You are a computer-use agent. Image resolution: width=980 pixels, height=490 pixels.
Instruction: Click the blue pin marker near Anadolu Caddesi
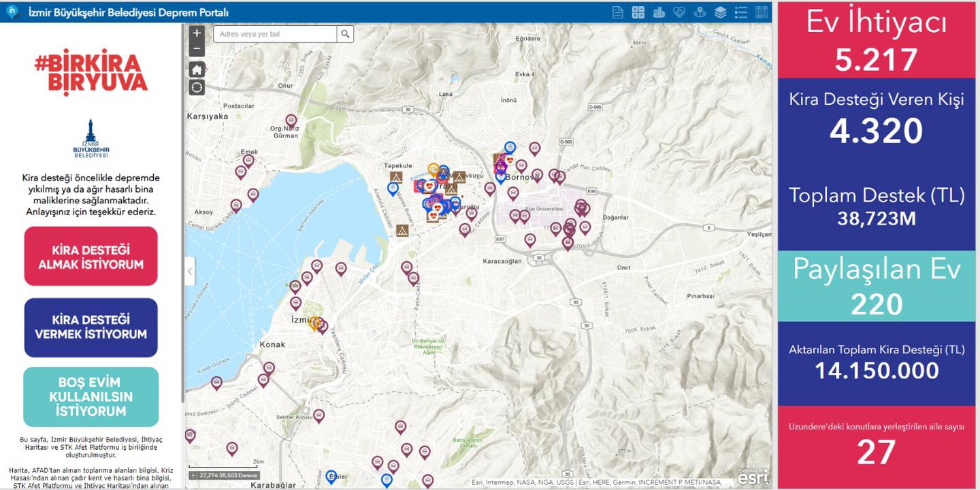coord(392,189)
